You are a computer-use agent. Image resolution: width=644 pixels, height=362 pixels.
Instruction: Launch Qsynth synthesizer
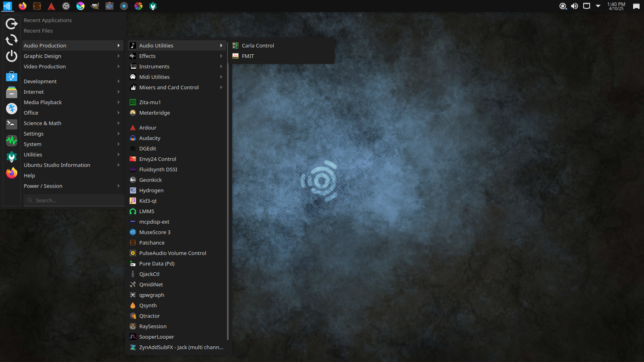[x=148, y=305]
